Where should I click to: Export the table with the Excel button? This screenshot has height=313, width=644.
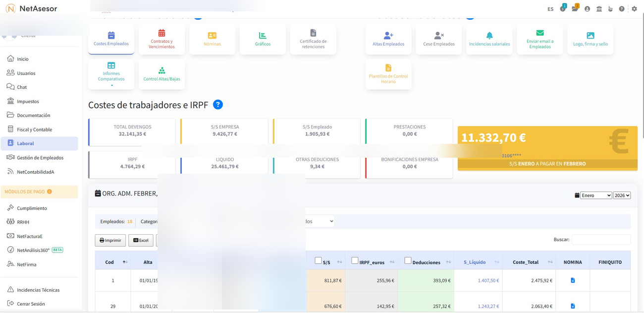141,241
